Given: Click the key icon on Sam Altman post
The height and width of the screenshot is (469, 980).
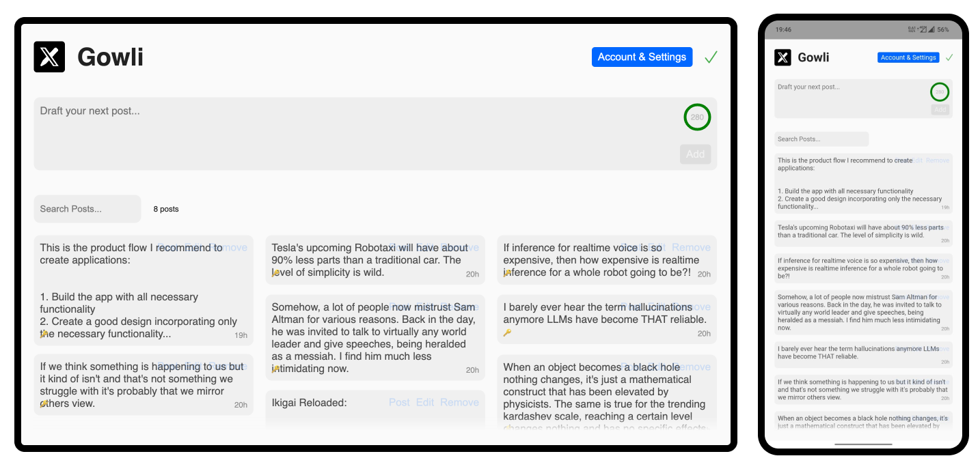Looking at the screenshot, I should (x=275, y=369).
